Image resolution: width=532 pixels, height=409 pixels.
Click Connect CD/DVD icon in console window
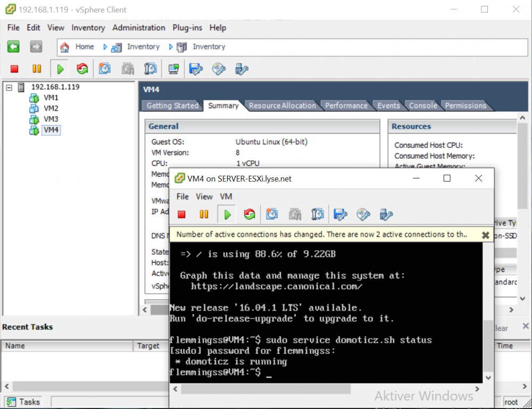pos(363,214)
